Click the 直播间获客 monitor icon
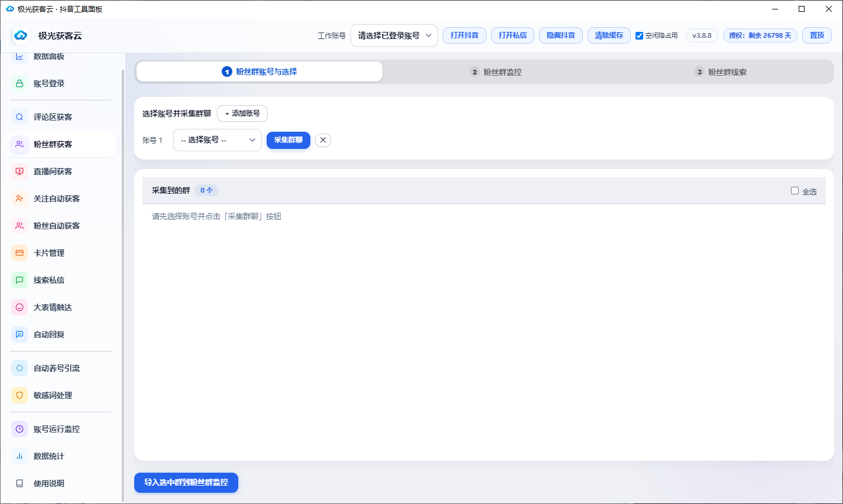843x504 pixels. click(20, 171)
